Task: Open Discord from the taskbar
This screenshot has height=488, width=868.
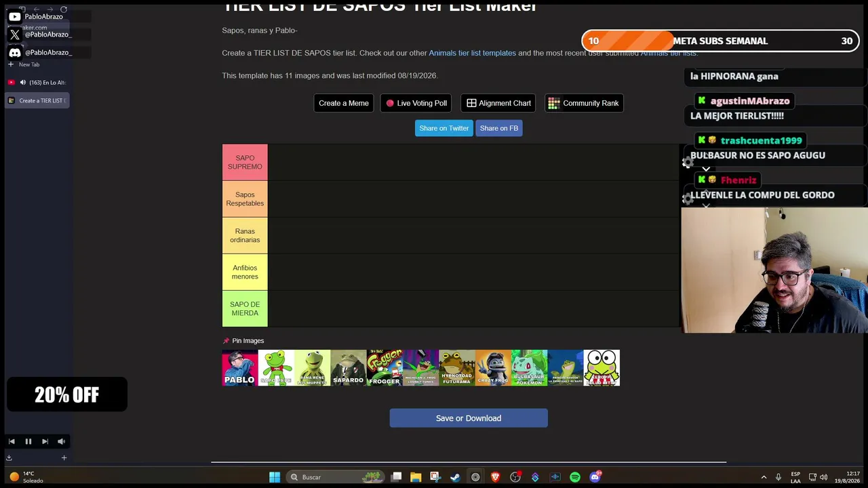Action: coord(595,477)
